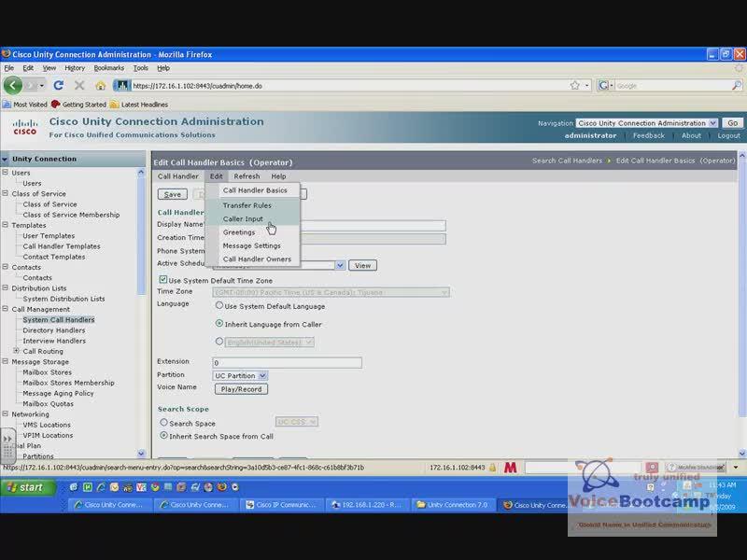Toggle Use System Default Time Zone checkbox
747x560 pixels.
click(162, 279)
